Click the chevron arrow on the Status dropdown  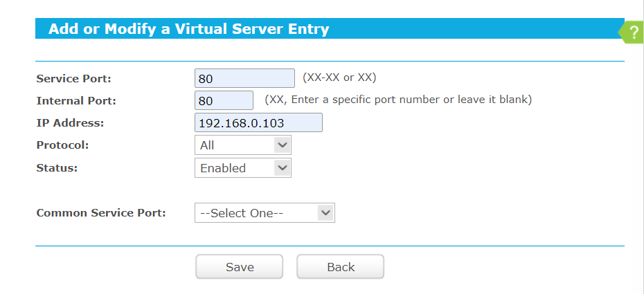(x=281, y=167)
